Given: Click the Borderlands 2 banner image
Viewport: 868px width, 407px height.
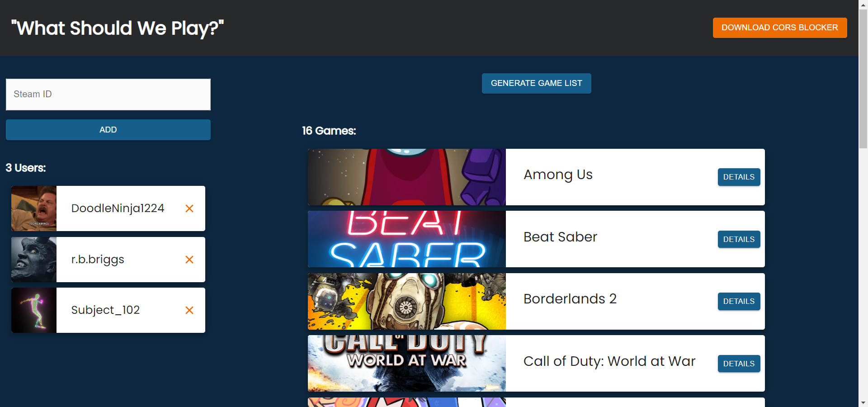Looking at the screenshot, I should tap(407, 301).
